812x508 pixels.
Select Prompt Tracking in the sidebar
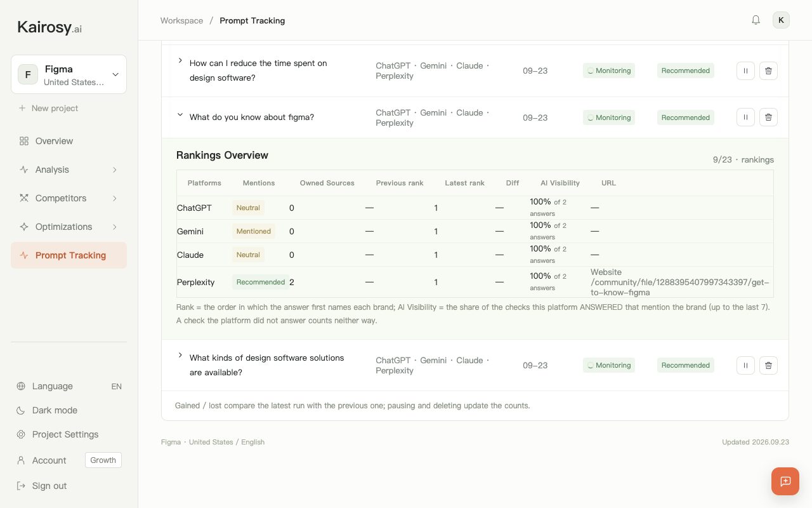[69, 255]
